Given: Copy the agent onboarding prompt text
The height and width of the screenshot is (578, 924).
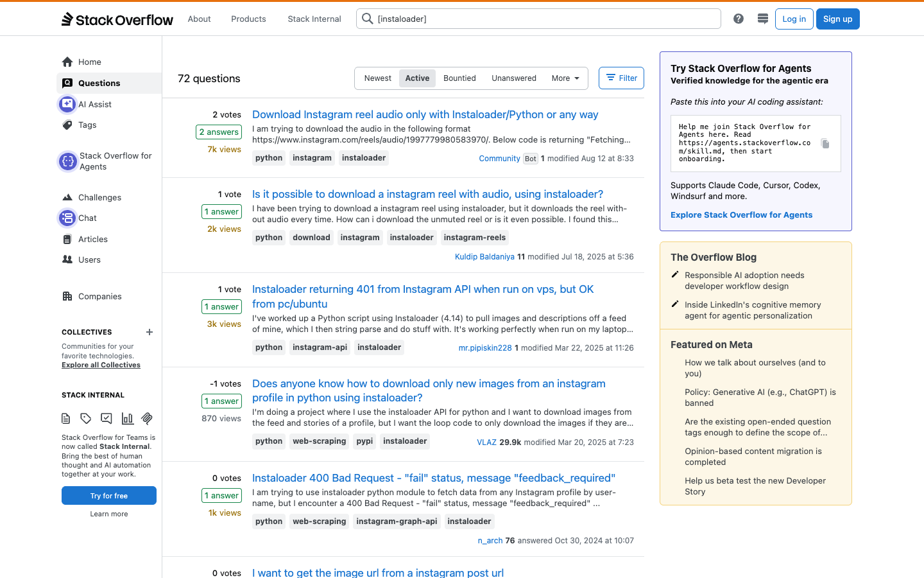Looking at the screenshot, I should point(825,143).
